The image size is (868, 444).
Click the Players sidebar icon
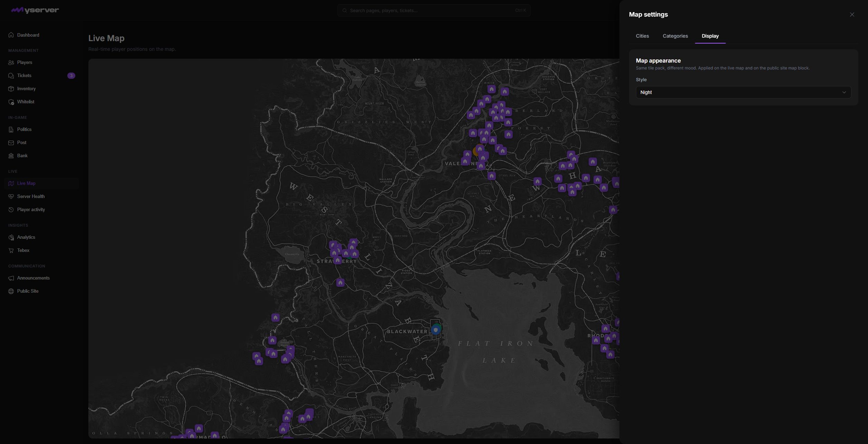[11, 63]
